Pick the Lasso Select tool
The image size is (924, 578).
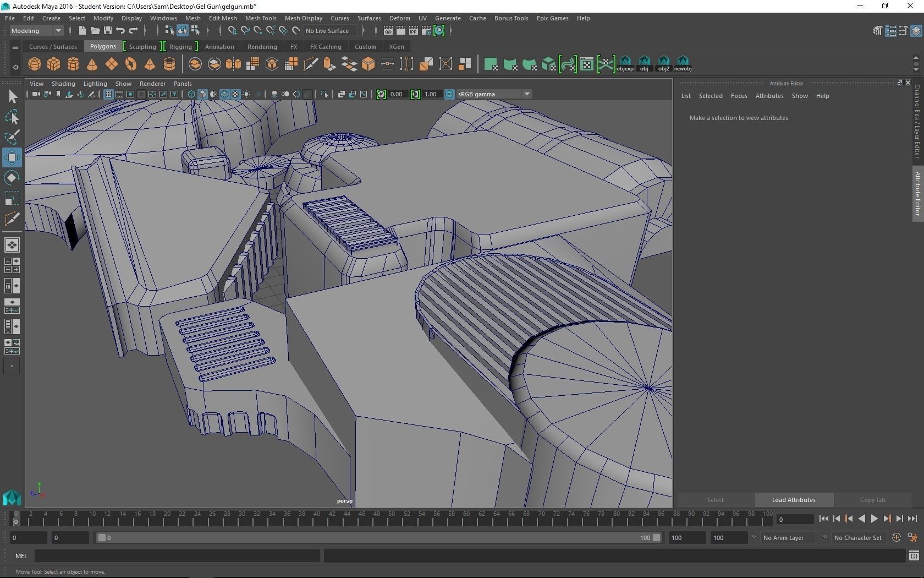click(x=12, y=117)
